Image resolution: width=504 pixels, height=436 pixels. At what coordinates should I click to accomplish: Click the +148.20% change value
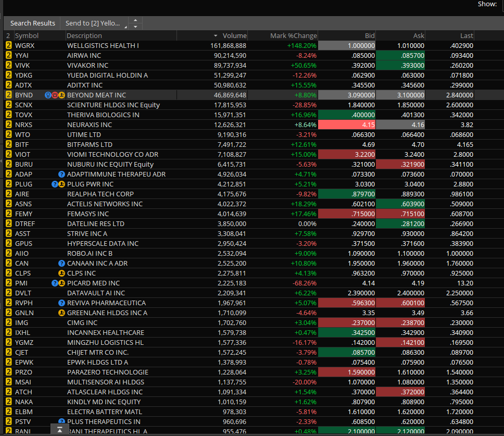coord(301,46)
